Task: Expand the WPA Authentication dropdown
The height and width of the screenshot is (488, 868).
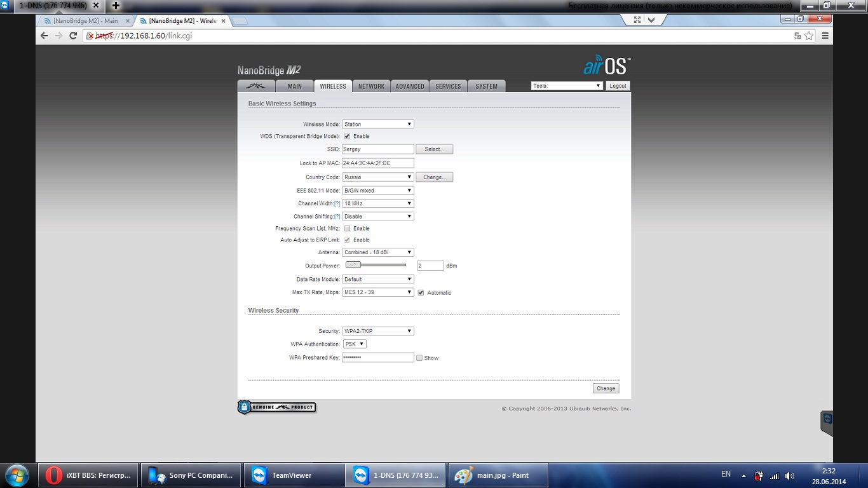Action: [355, 344]
